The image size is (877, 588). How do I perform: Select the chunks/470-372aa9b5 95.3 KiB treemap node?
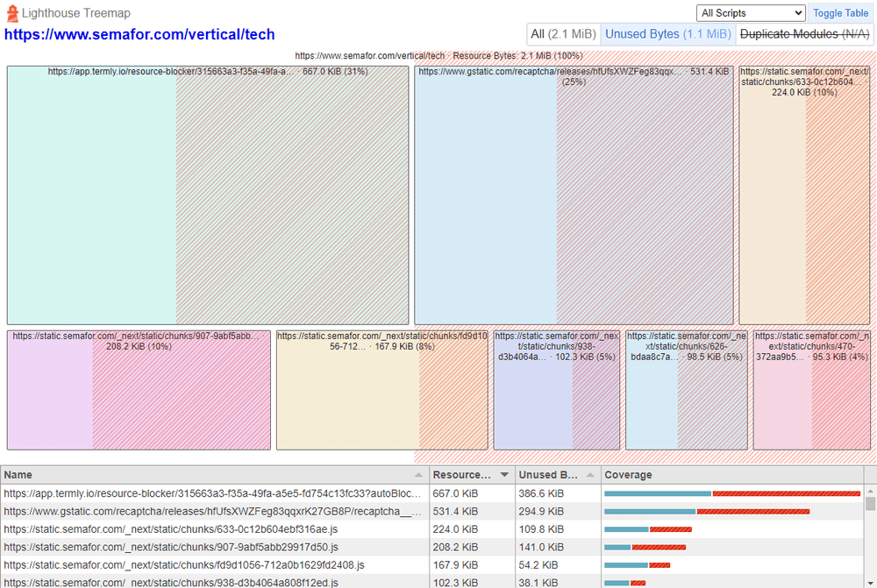[811, 390]
